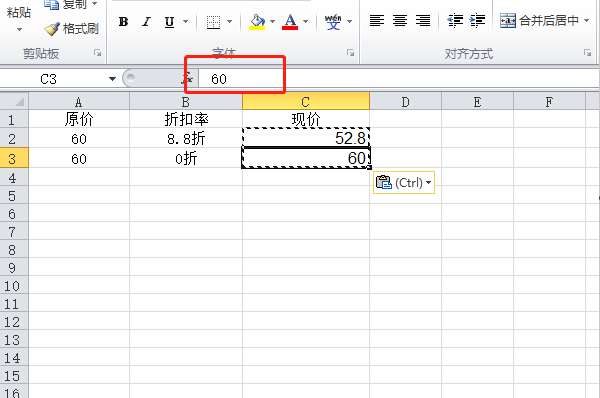600x398 pixels.
Task: Click the formula bar showing 60
Action: coord(398,79)
